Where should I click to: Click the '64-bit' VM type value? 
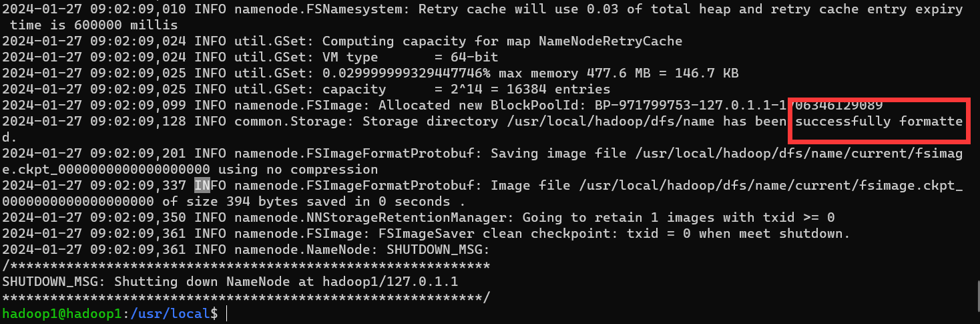pos(475,57)
